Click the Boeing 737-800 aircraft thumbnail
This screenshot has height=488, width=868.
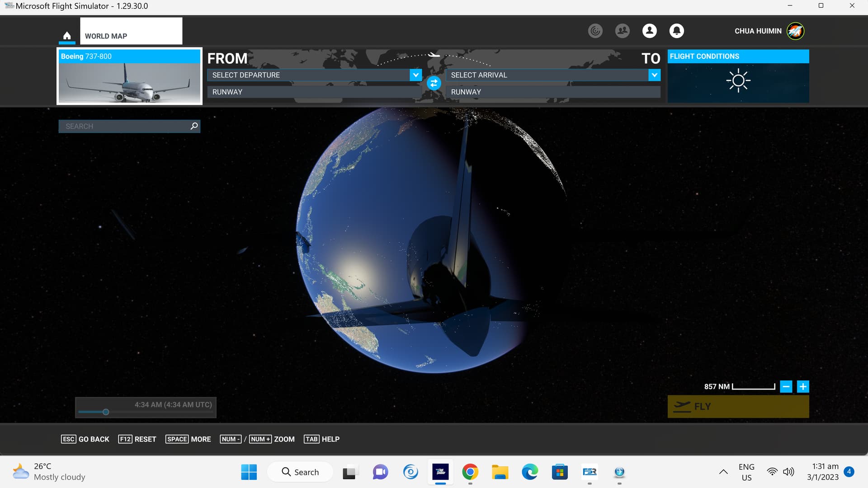[x=129, y=77]
